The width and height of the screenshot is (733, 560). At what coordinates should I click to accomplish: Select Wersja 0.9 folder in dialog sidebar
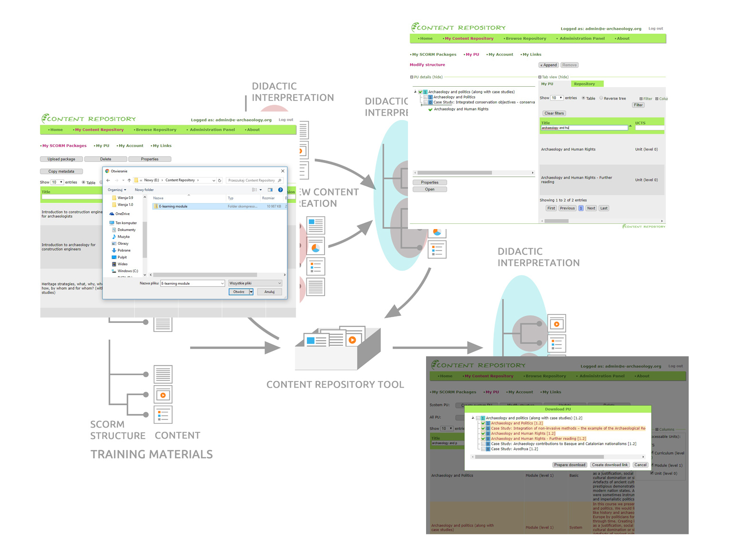[x=122, y=198]
